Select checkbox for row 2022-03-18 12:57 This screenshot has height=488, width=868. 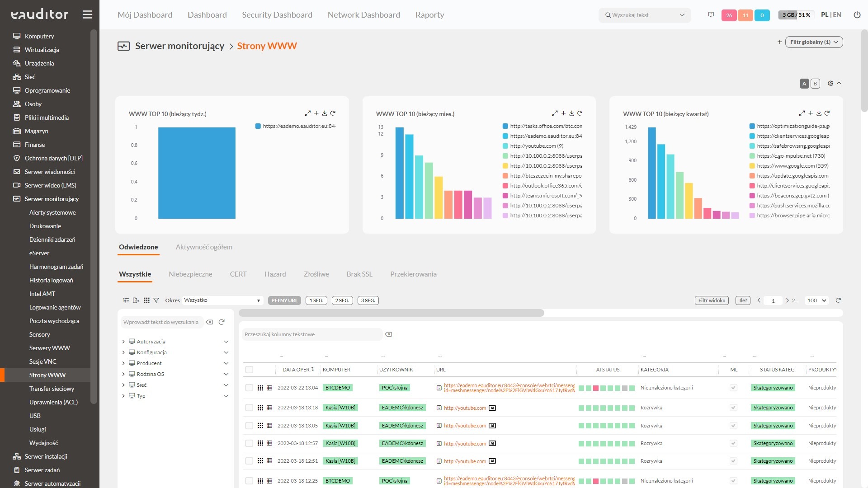point(249,443)
